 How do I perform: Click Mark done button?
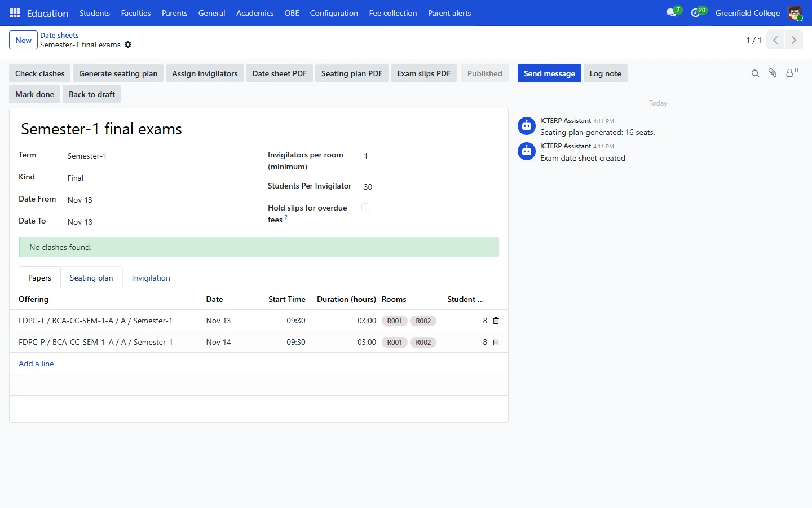coord(35,94)
